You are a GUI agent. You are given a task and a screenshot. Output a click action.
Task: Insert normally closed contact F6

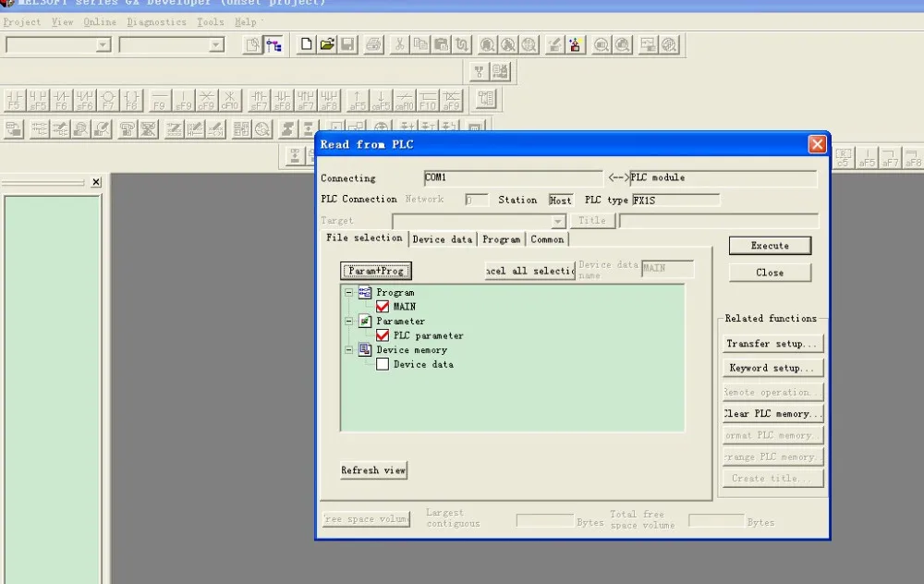(61, 100)
